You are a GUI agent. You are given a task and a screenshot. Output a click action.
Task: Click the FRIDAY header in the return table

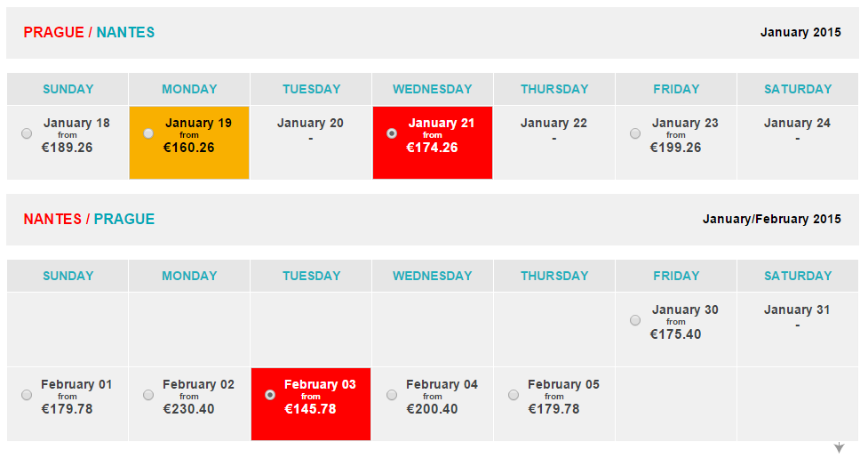click(676, 276)
